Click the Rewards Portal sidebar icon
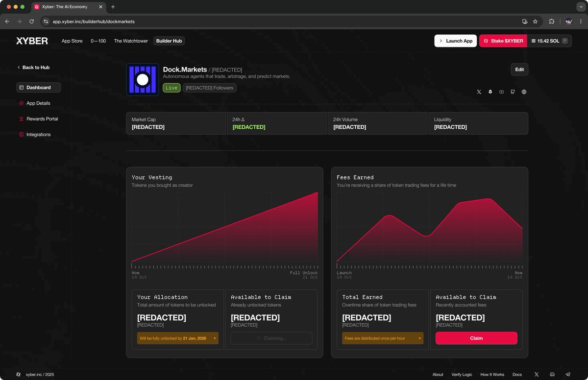 [22, 119]
